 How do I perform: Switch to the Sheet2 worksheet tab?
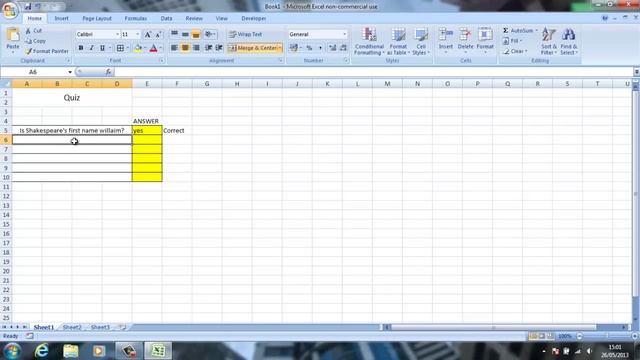pos(72,327)
